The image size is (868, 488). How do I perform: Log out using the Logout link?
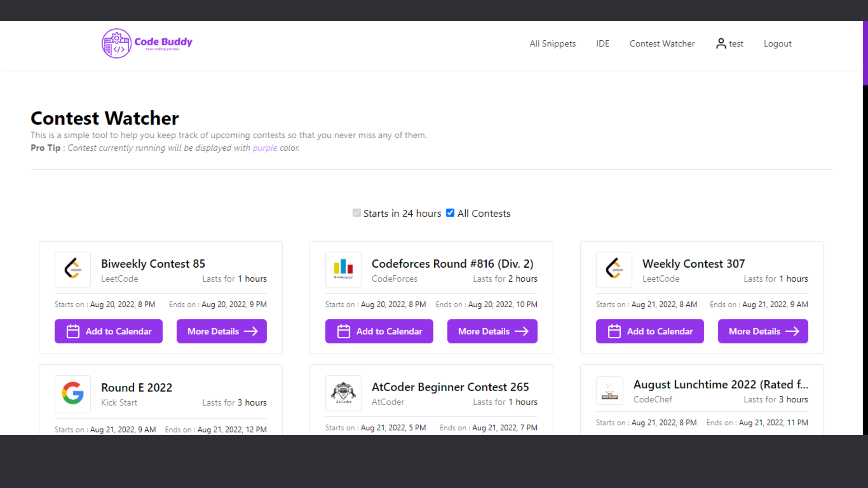coord(777,44)
